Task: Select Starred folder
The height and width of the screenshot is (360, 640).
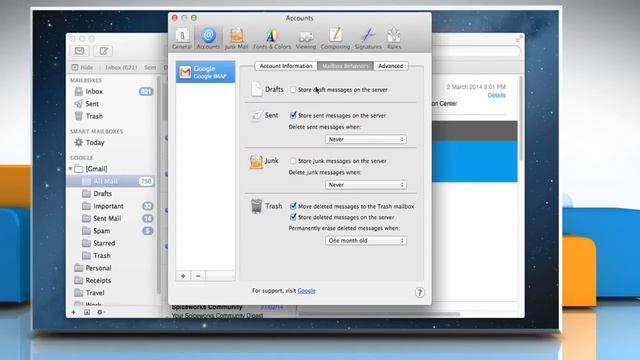Action: pyautogui.click(x=112, y=243)
